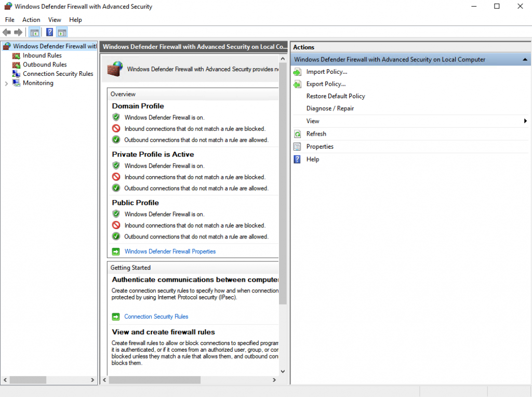This screenshot has width=532, height=397.
Task: Open the View menu in menu bar
Action: [x=55, y=20]
